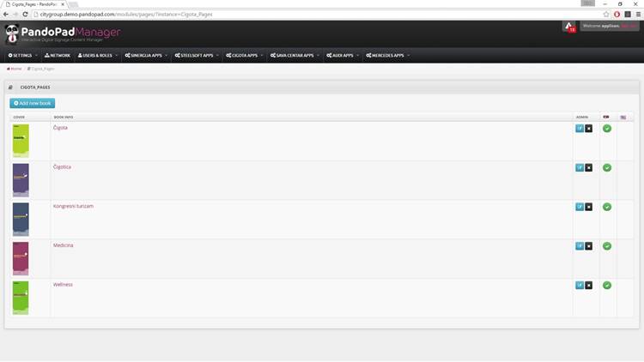Open the Čigota book title link
The width and height of the screenshot is (644, 362).
click(x=60, y=128)
